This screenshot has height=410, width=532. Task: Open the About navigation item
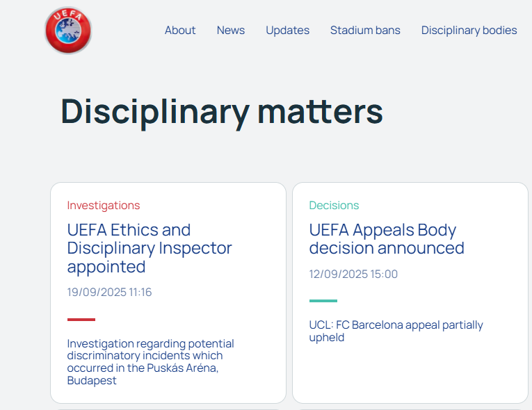click(180, 31)
